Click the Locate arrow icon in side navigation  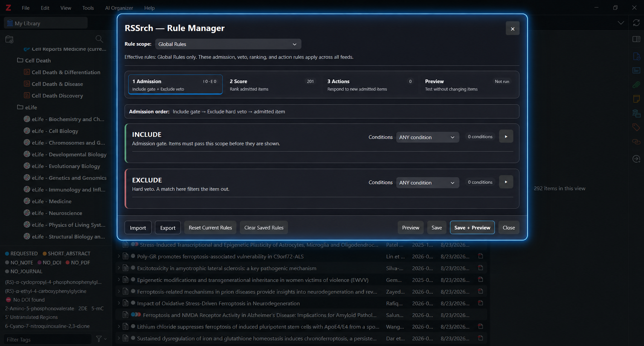(x=636, y=159)
